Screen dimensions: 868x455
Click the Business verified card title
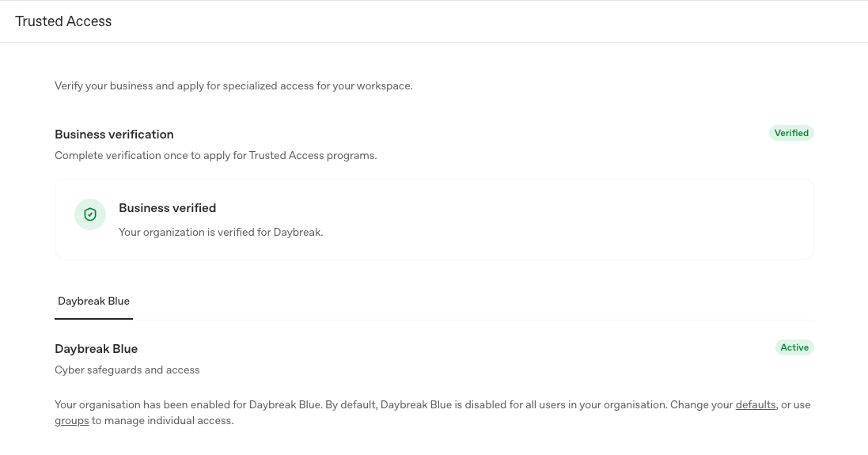pos(167,208)
